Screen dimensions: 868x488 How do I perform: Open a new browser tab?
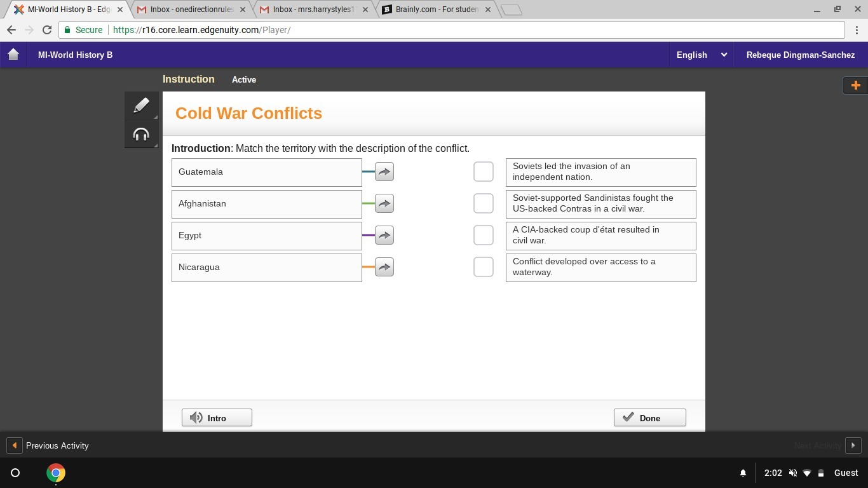point(512,10)
